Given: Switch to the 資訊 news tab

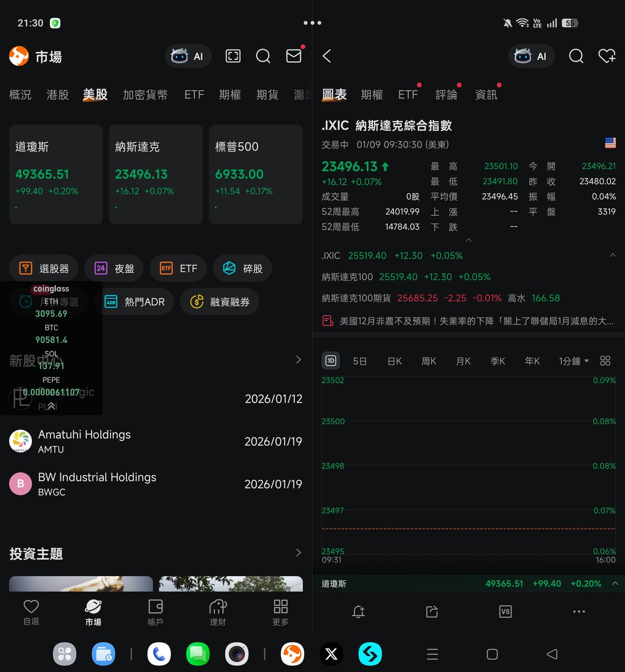Looking at the screenshot, I should click(x=486, y=95).
